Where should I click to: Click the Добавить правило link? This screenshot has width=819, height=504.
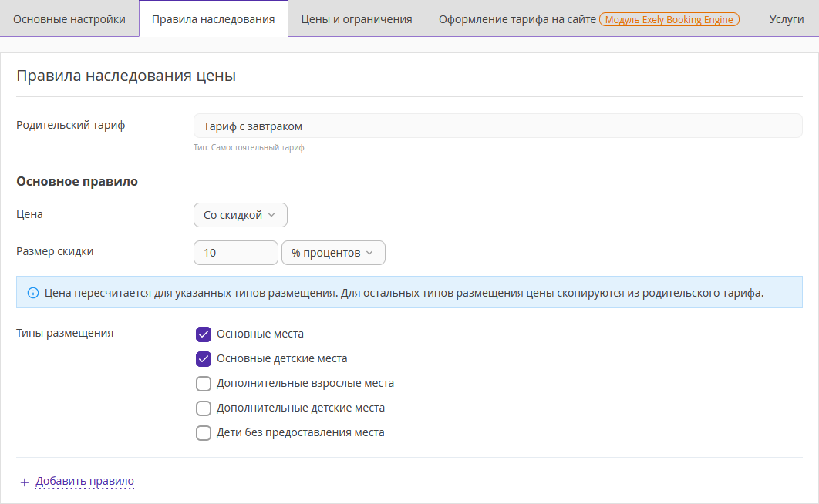[x=85, y=481]
